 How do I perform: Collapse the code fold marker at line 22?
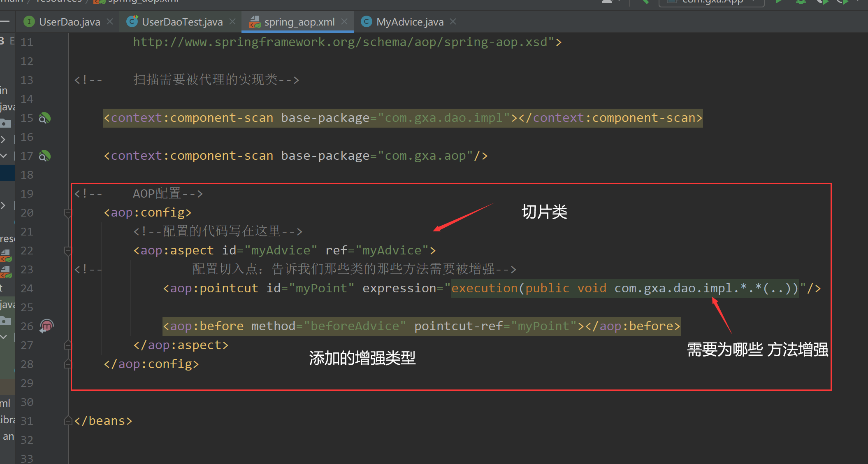pyautogui.click(x=68, y=250)
